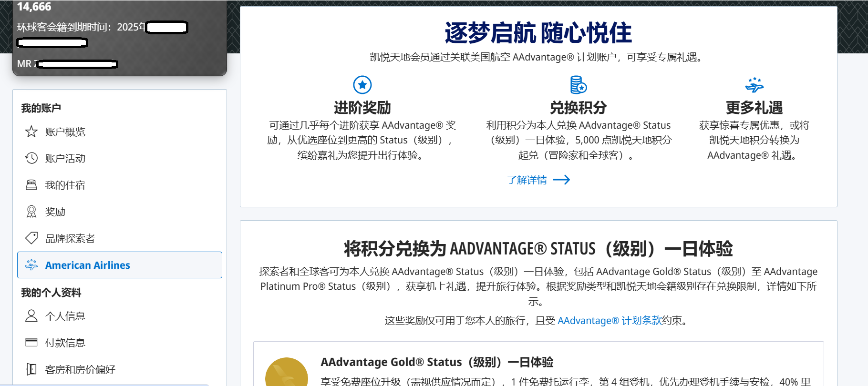Click the AAdvantage Gold® Status 一日体验 heading

(x=437, y=362)
